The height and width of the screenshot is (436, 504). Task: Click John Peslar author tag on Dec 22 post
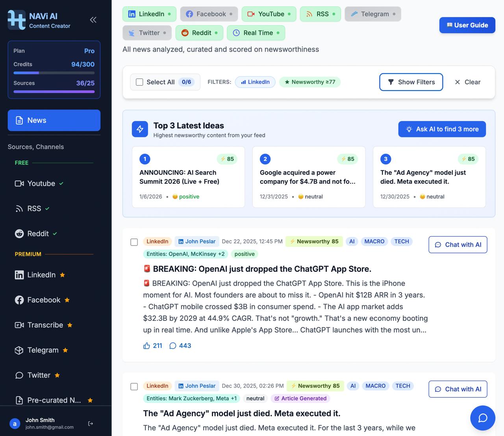[x=197, y=241]
